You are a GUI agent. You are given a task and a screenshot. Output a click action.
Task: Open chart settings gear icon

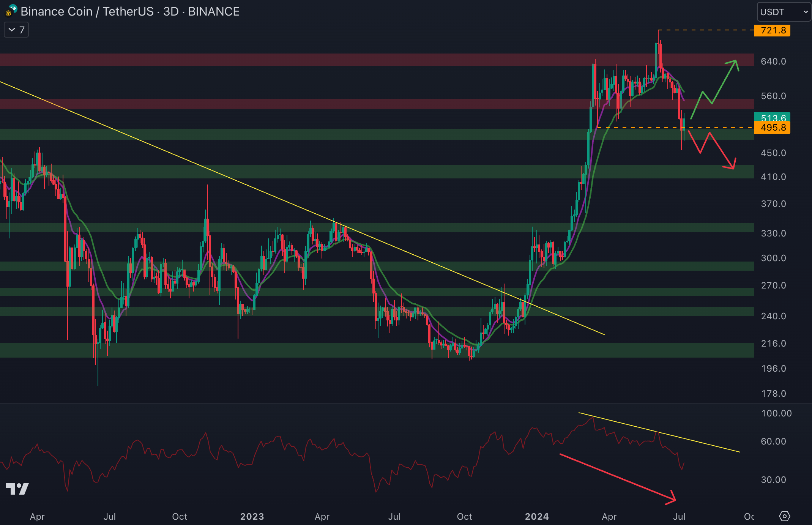pos(784,516)
